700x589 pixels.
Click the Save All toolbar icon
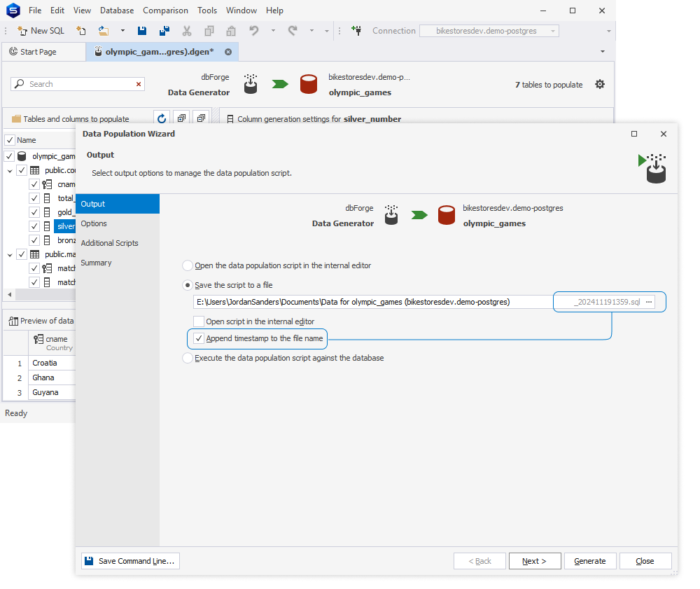163,31
